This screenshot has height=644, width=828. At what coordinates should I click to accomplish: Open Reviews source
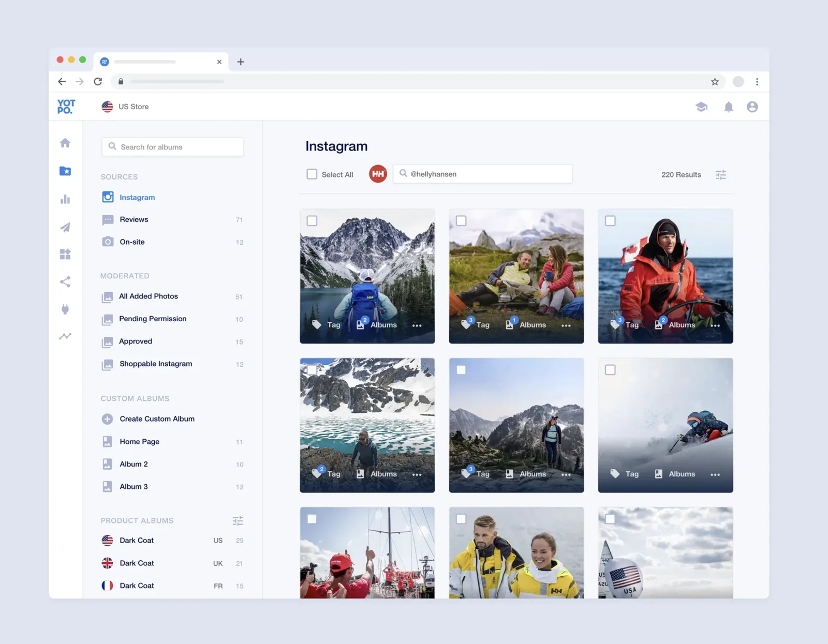tap(172, 219)
